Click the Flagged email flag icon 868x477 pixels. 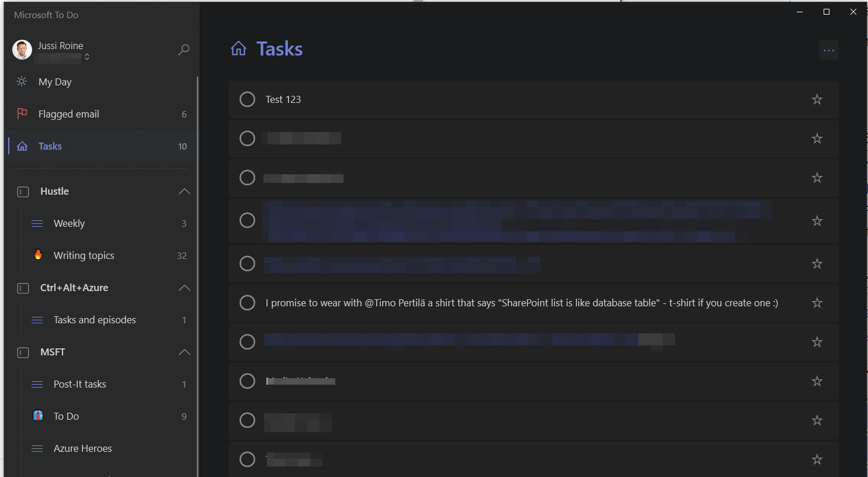tap(22, 113)
